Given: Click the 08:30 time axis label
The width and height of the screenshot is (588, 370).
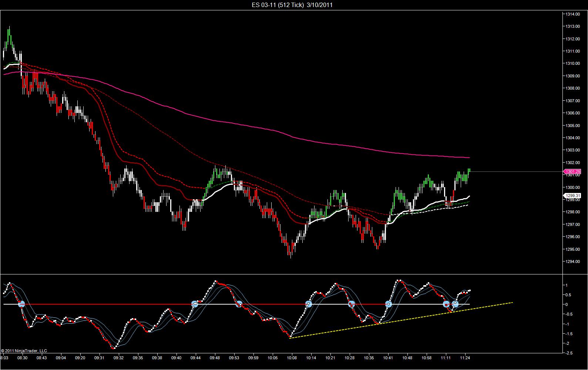Looking at the screenshot, I should [22, 358].
